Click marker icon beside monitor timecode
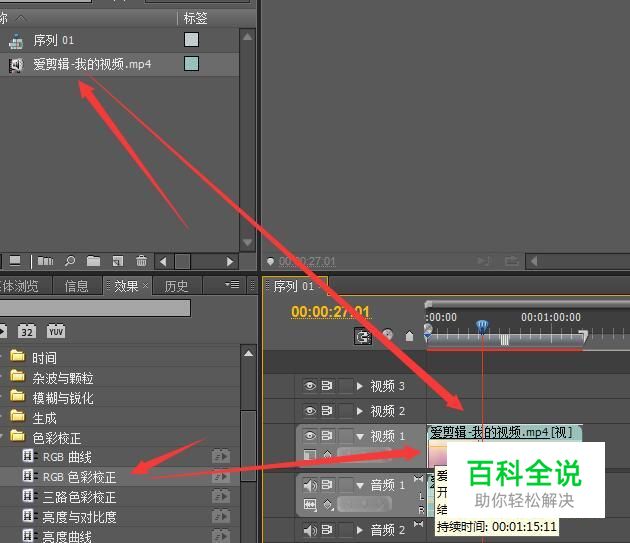 click(270, 262)
